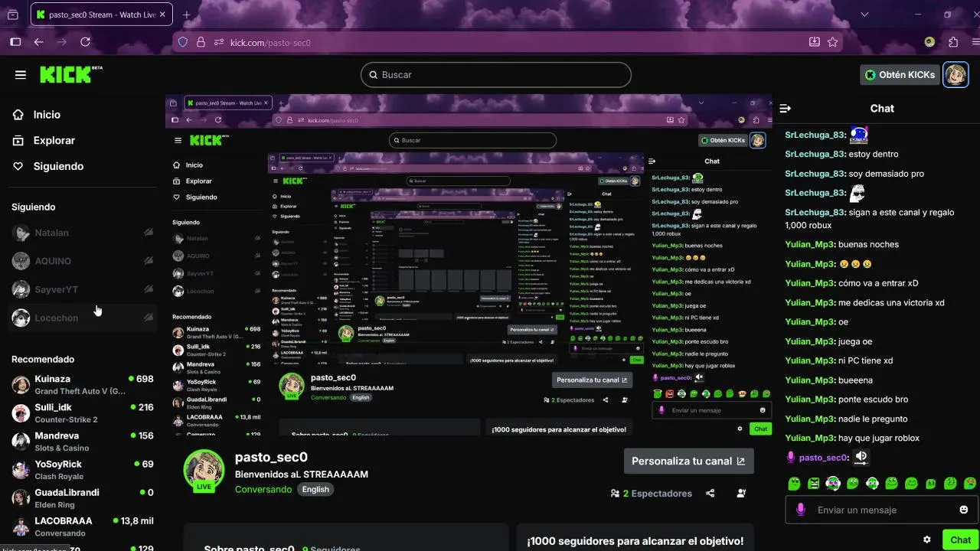Open recommended channel Kuinaza
The image size is (980, 551).
tap(83, 384)
